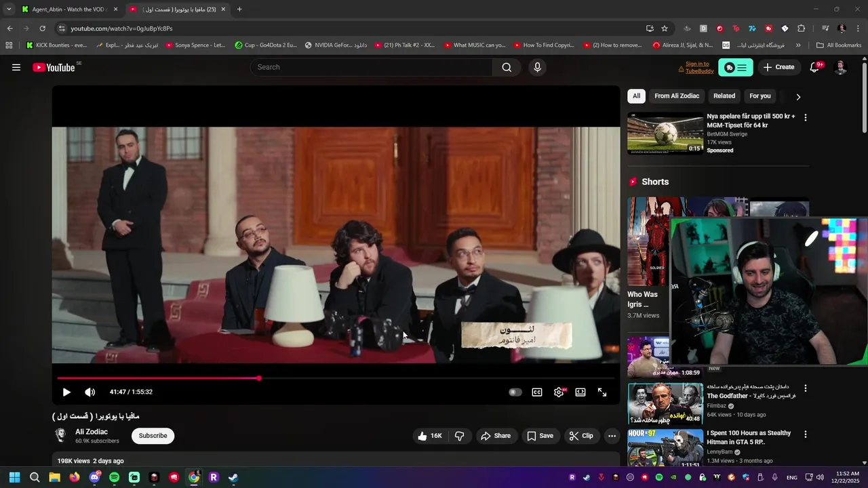Click the Create button
Image resolution: width=868 pixels, height=488 pixels.
[x=778, y=67]
